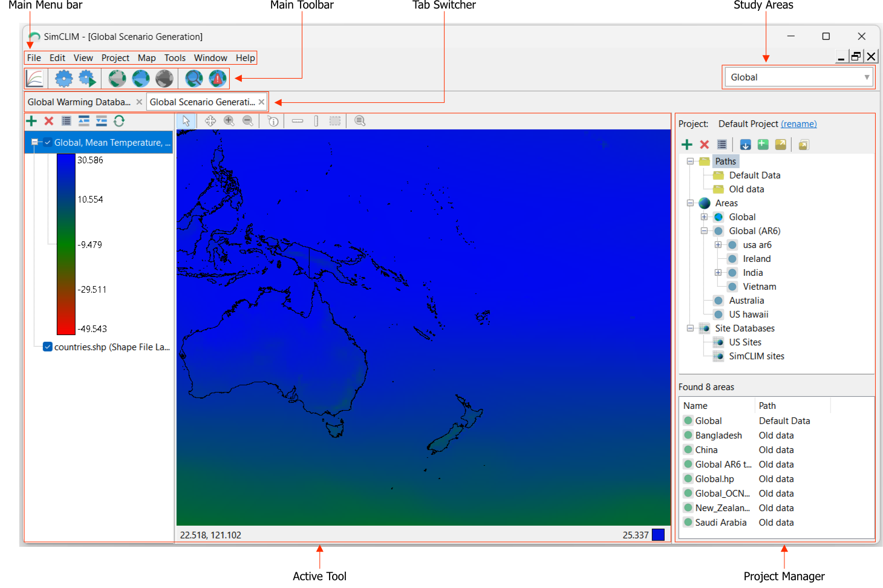Select the map zoom in tool
The height and width of the screenshot is (588, 883).
coord(229,121)
